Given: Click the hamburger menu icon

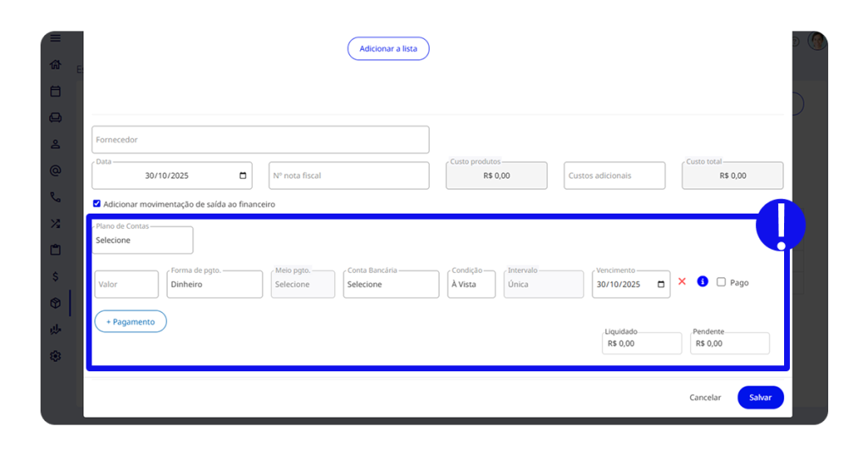Looking at the screenshot, I should pos(55,38).
